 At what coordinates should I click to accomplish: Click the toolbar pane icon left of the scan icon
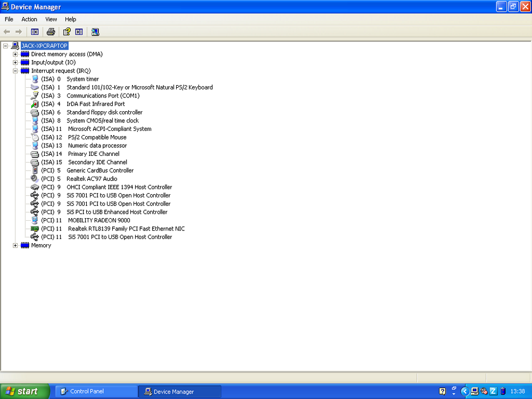coord(79,32)
